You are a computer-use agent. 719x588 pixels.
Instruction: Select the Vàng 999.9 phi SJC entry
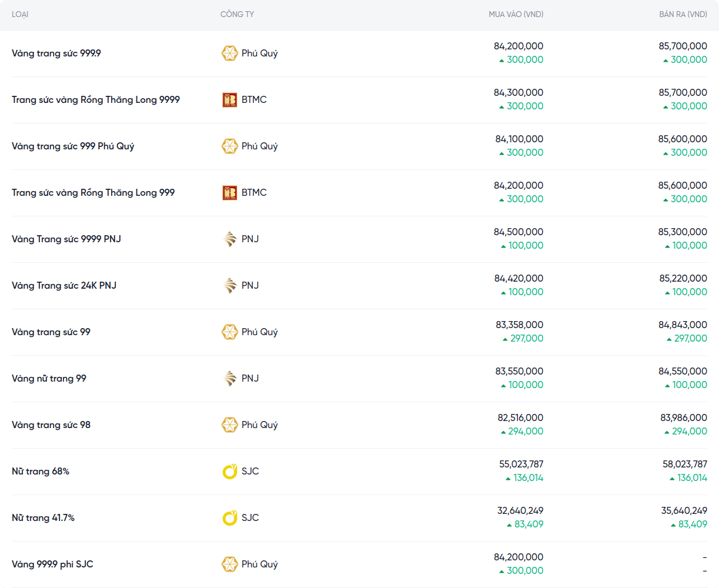point(52,564)
